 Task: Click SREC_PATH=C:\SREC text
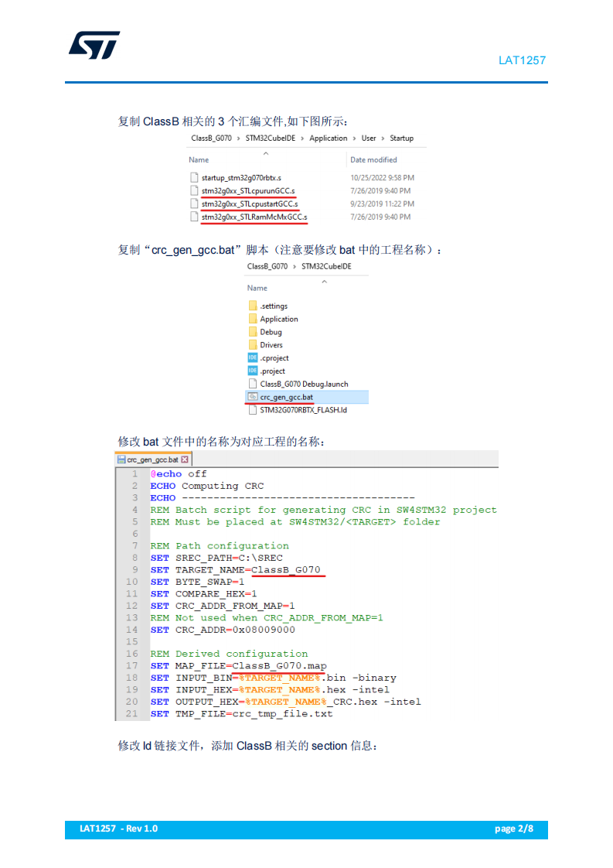tap(229, 558)
